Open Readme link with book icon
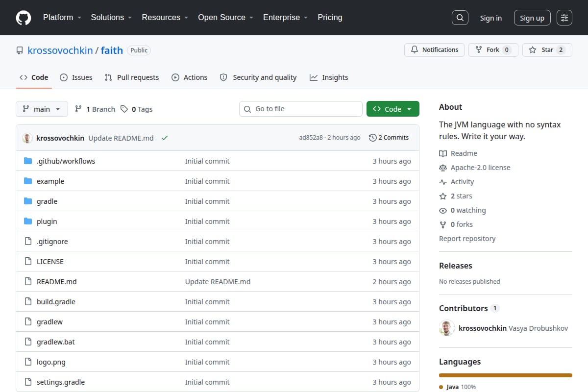The width and height of the screenshot is (588, 392). tap(458, 153)
